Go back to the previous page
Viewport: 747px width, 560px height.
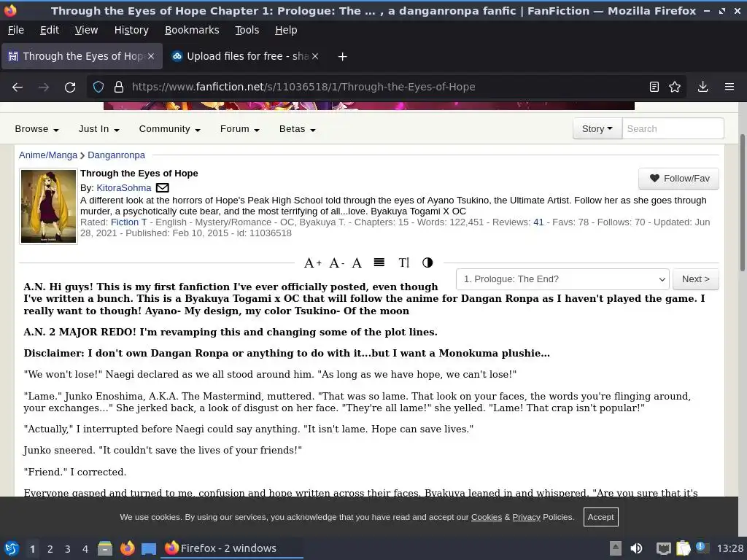18,87
